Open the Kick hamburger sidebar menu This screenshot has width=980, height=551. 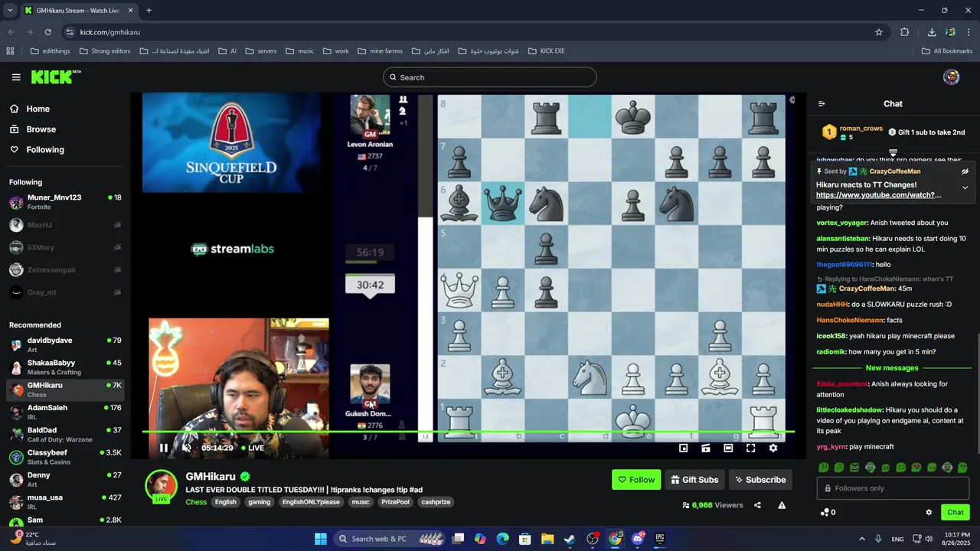pyautogui.click(x=16, y=77)
